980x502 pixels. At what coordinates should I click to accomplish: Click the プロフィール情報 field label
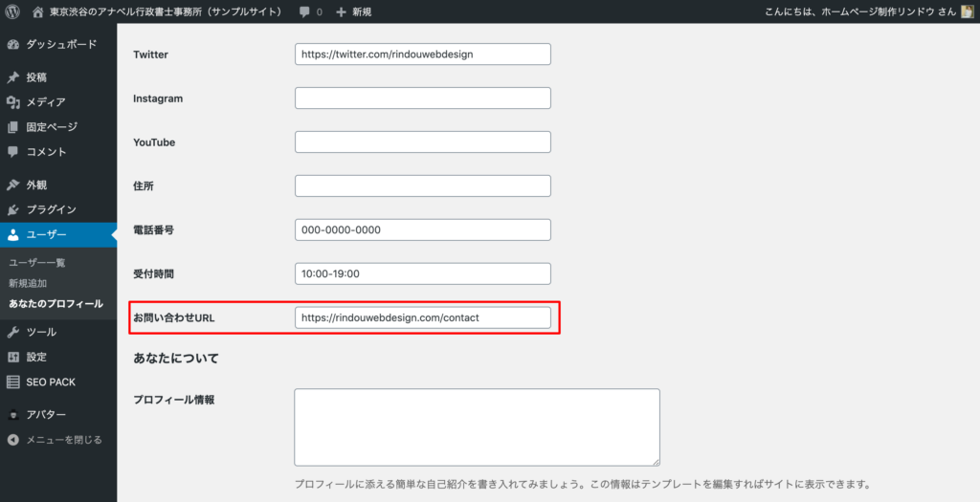[174, 400]
